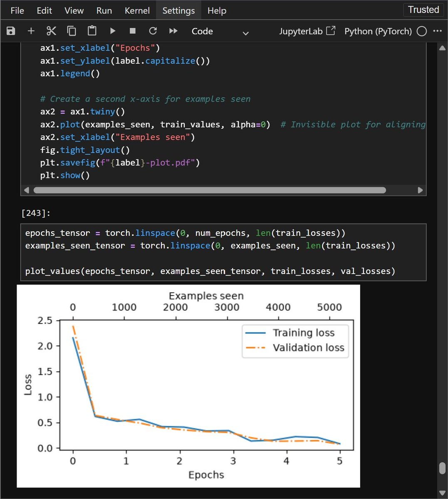Viewport: 448px width, 499px height.
Task: Click the kernel status circle indicator
Action: coord(421,31)
